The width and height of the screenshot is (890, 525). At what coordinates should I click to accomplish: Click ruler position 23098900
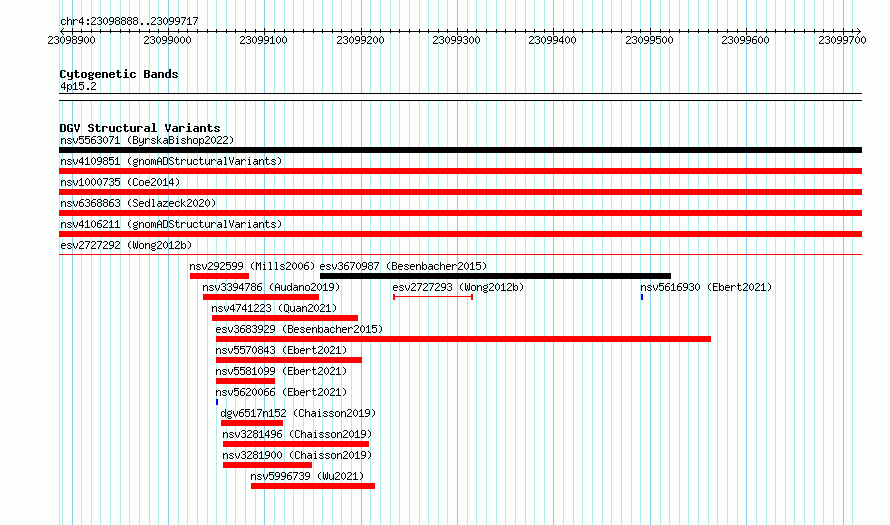coord(72,40)
